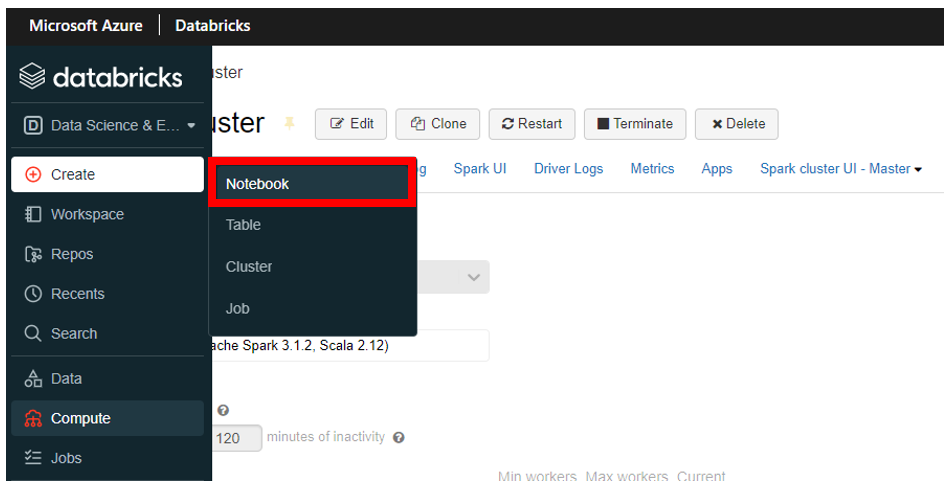Image resolution: width=950 pixels, height=486 pixels.
Task: Click the red plus Create icon
Action: (33, 175)
